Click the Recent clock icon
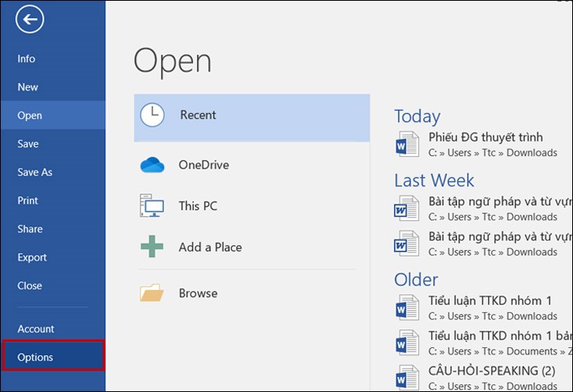The image size is (573, 392). click(152, 115)
